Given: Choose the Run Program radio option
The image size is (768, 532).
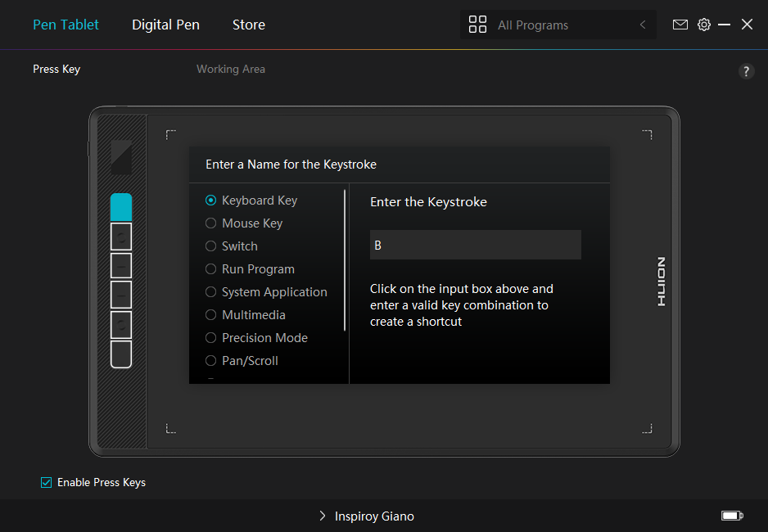Looking at the screenshot, I should [x=211, y=269].
